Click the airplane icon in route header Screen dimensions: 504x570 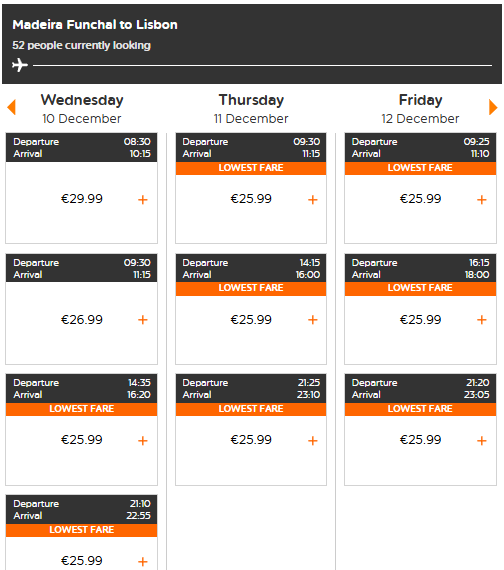[20, 65]
